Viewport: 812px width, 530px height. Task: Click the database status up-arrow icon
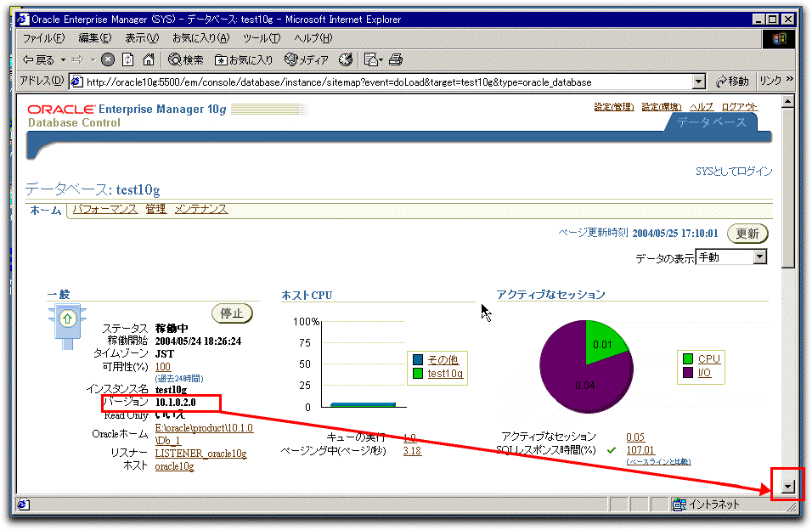coord(67,319)
